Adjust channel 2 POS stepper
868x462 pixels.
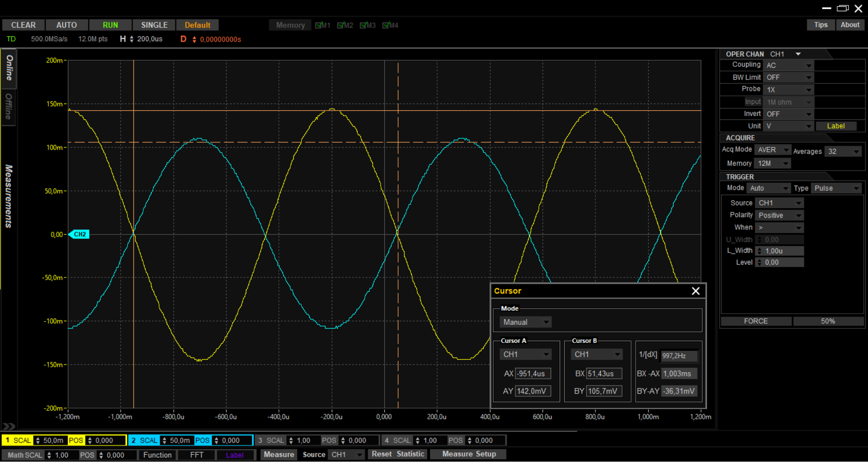[x=217, y=440]
